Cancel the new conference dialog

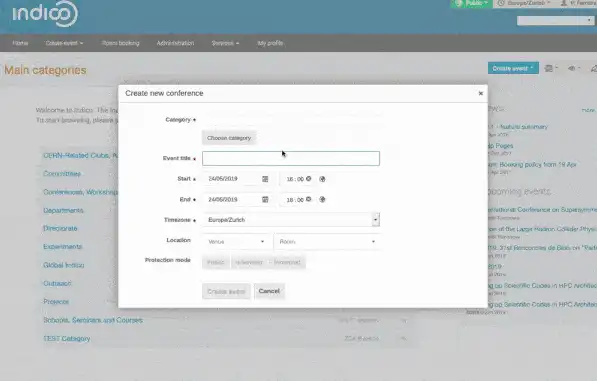[269, 291]
